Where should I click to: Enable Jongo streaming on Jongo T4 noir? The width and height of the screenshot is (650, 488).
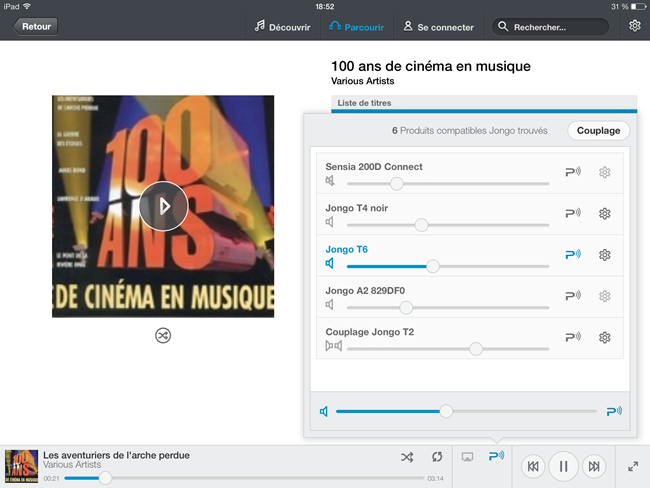573,213
